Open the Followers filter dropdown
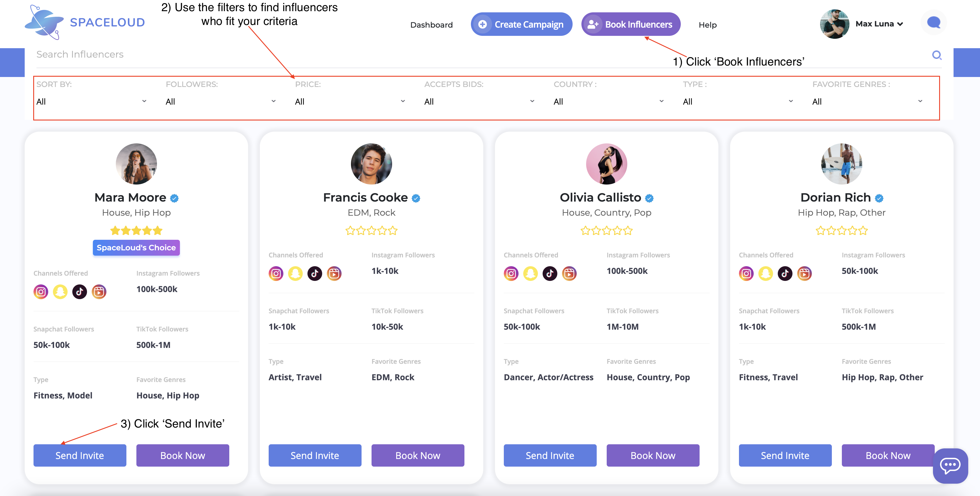The height and width of the screenshot is (496, 980). (x=221, y=102)
